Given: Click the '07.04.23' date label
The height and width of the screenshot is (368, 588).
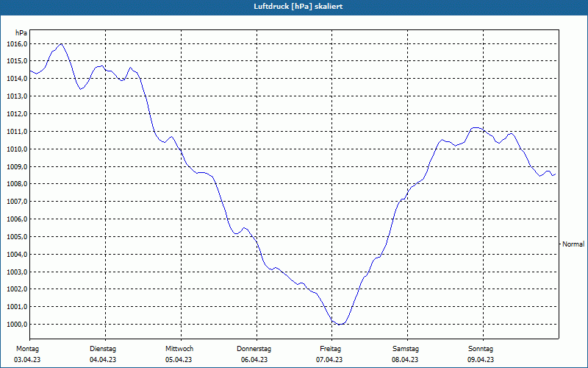Looking at the screenshot, I should point(329,360).
